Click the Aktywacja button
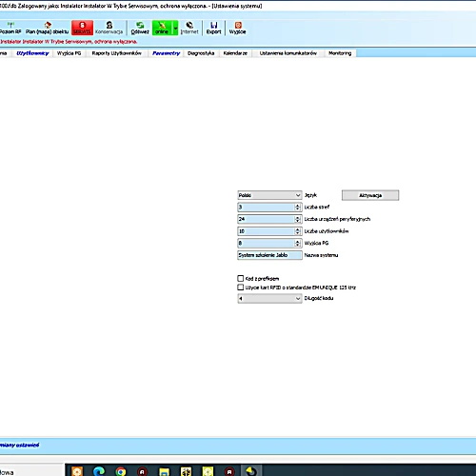 370,195
